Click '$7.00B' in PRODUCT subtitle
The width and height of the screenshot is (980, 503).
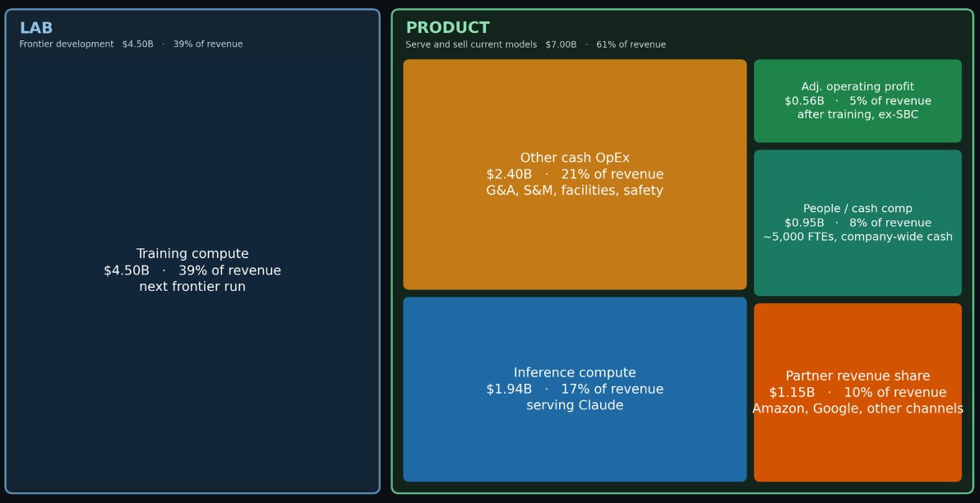(x=561, y=45)
